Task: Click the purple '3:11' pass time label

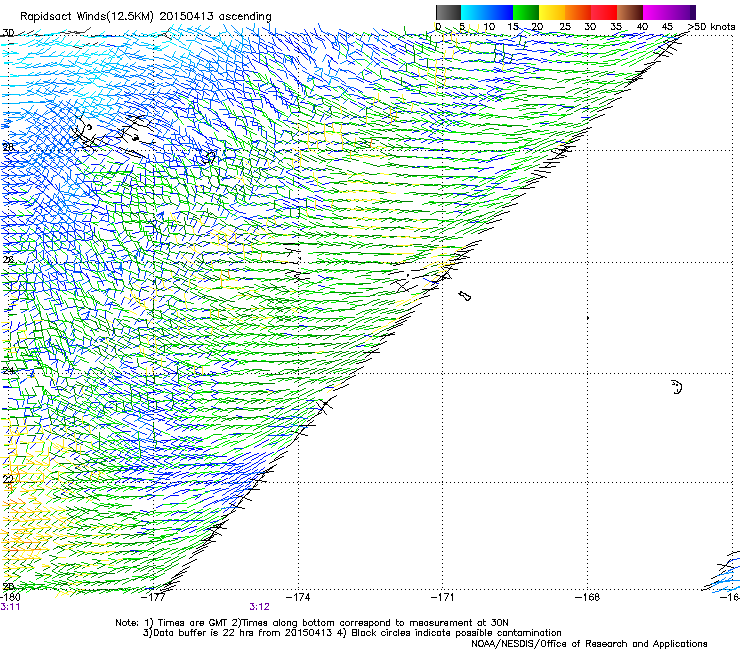Action: 10,607
